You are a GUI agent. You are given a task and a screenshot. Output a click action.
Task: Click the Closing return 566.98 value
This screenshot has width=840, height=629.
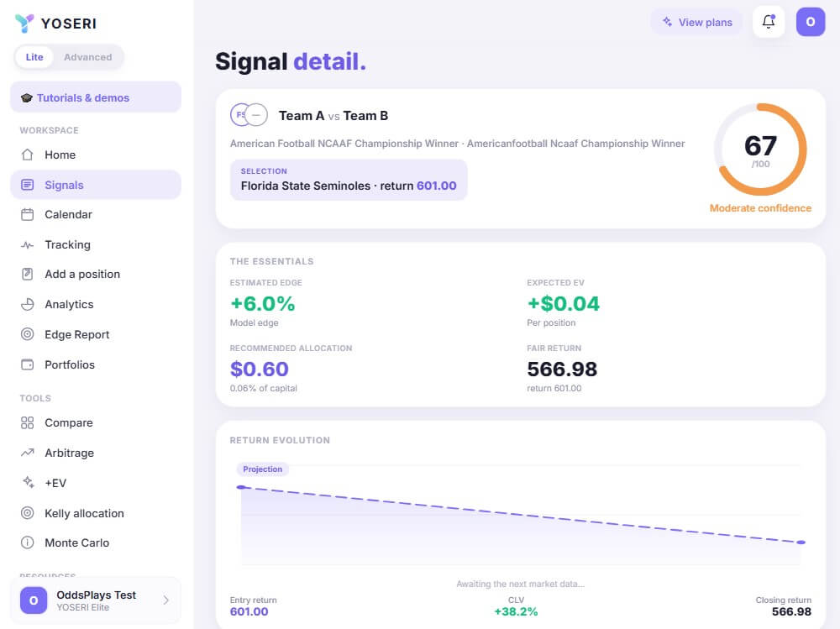[791, 612]
